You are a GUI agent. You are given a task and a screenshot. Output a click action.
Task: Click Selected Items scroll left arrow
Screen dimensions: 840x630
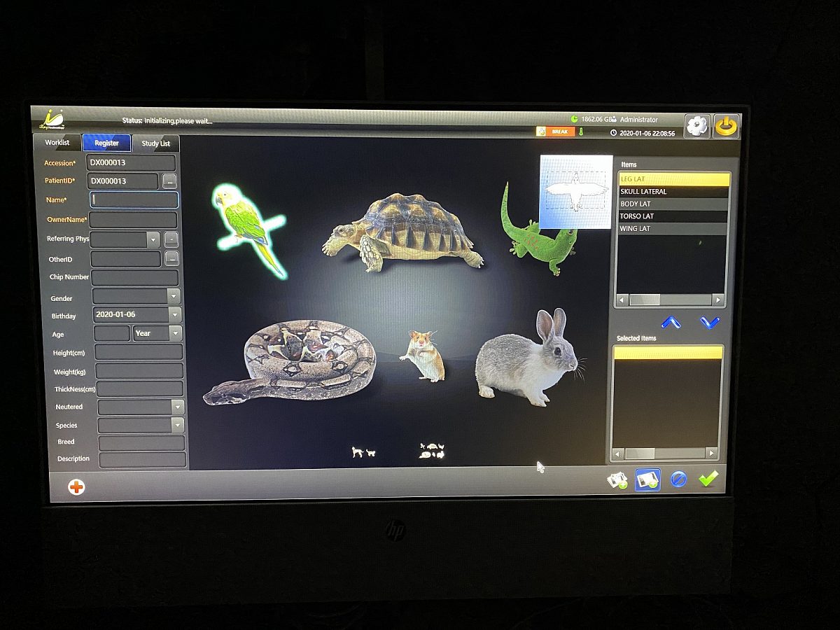618,454
